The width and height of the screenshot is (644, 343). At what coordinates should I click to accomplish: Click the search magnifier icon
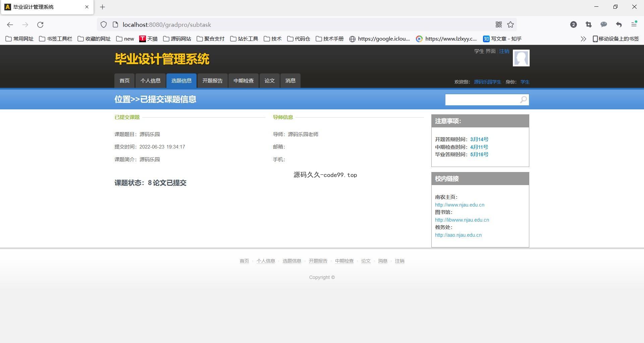tap(524, 100)
